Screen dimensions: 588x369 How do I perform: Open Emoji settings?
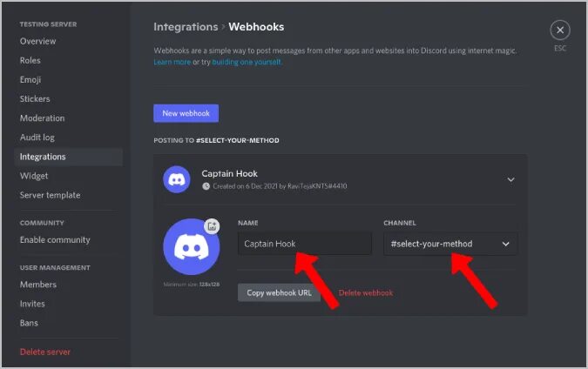pyautogui.click(x=30, y=80)
